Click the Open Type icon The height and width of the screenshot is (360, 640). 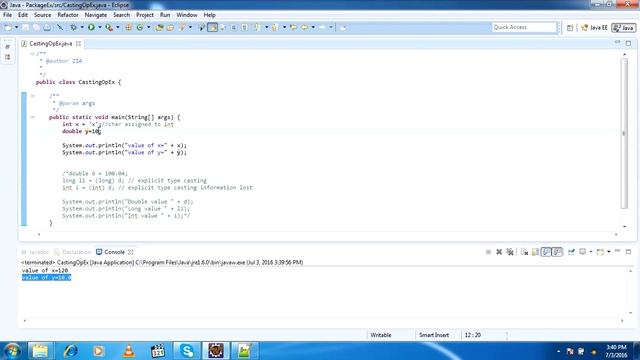(160, 27)
